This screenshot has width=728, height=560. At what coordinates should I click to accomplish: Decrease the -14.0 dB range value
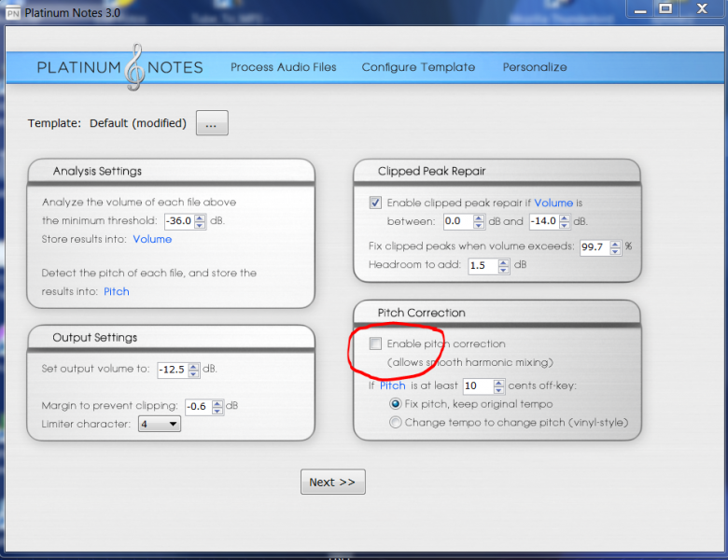coord(564,225)
